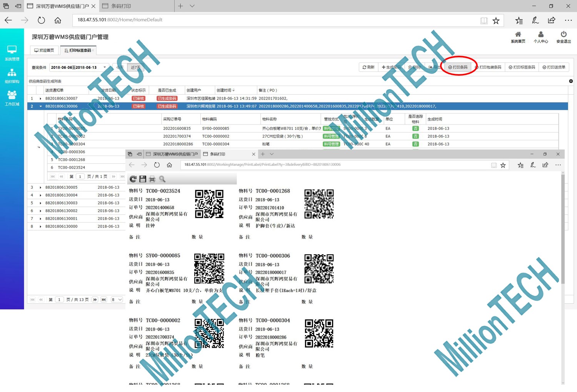Reload the 条码打印 window
This screenshot has width=577, height=392.
[x=157, y=165]
